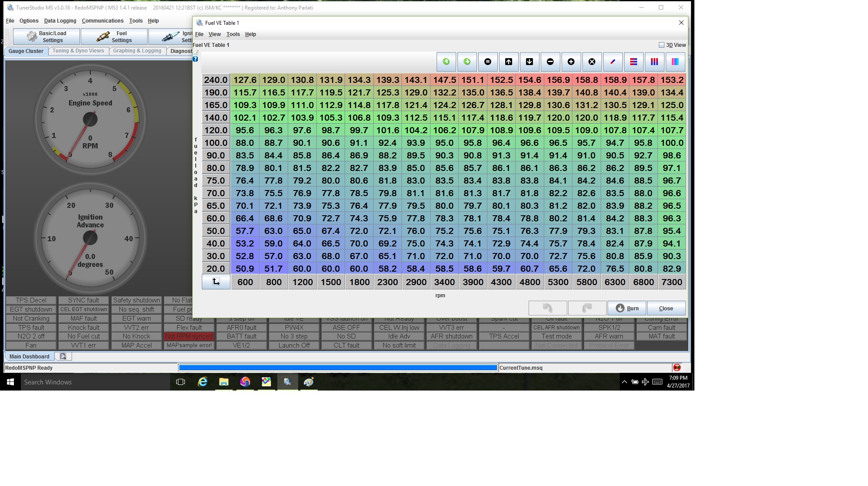Click the table axis swap corner button
This screenshot has width=868, height=486.
(216, 282)
